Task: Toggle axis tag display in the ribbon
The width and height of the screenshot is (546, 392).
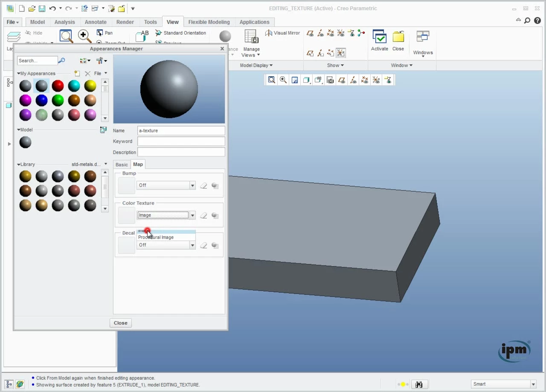Action: (x=320, y=53)
